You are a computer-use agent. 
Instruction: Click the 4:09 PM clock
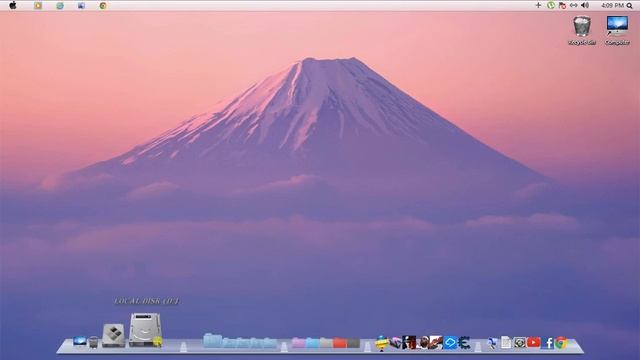[612, 5]
